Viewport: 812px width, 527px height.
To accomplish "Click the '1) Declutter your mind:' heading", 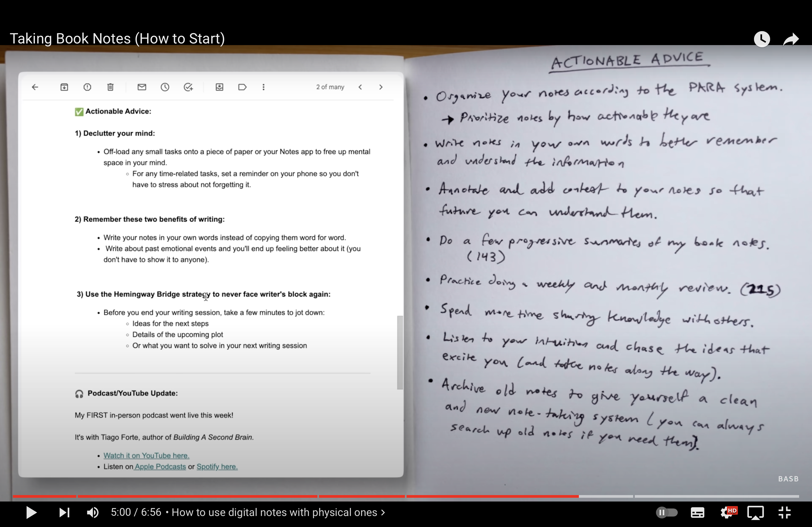I will (x=115, y=133).
